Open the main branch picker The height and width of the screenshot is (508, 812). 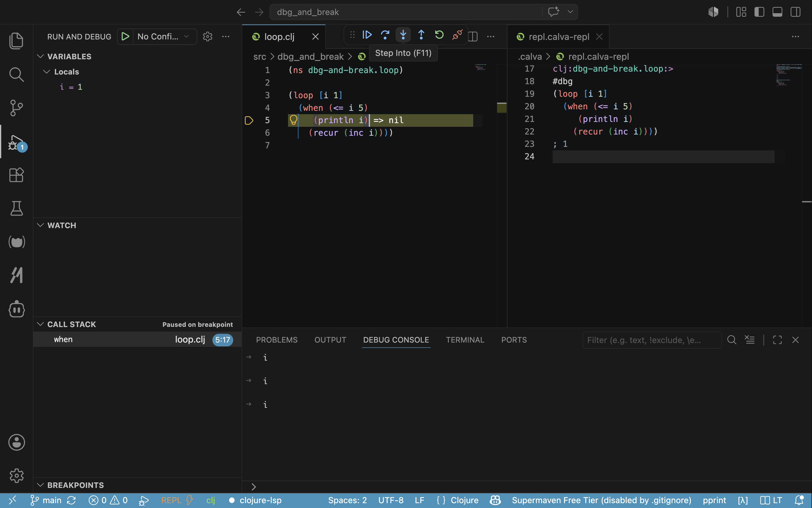pyautogui.click(x=46, y=500)
